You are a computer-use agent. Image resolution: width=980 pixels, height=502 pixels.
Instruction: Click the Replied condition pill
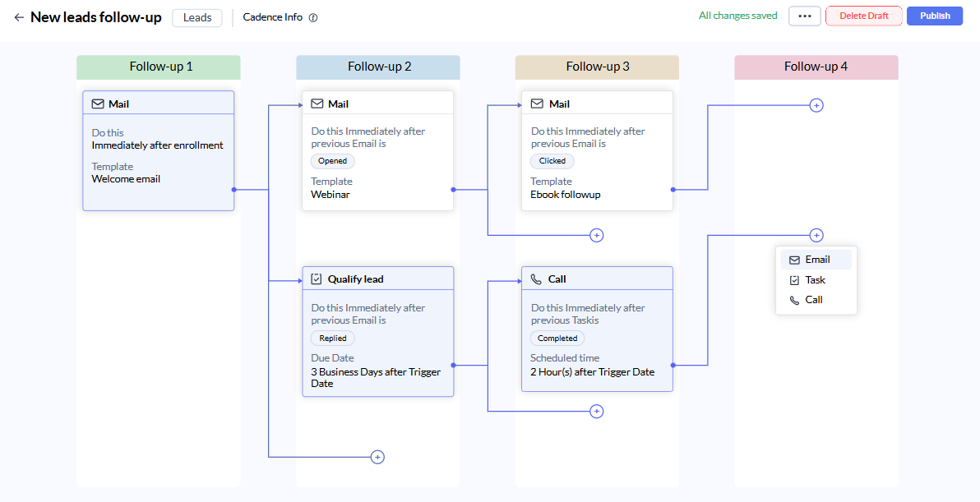pos(332,339)
